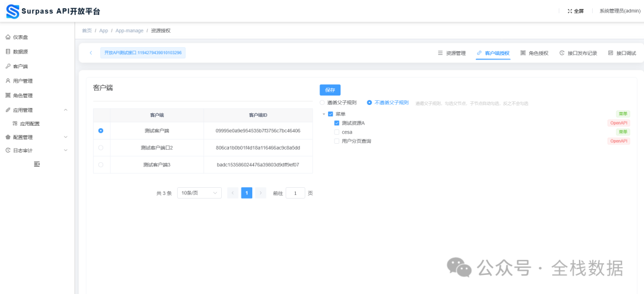The width and height of the screenshot is (644, 294).
Task: Select 遵循父子规则 radio option
Action: (x=323, y=103)
